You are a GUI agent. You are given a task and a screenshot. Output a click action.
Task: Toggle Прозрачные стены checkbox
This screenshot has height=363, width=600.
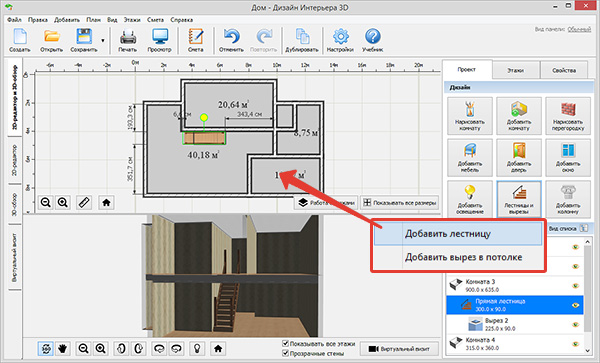coord(285,353)
